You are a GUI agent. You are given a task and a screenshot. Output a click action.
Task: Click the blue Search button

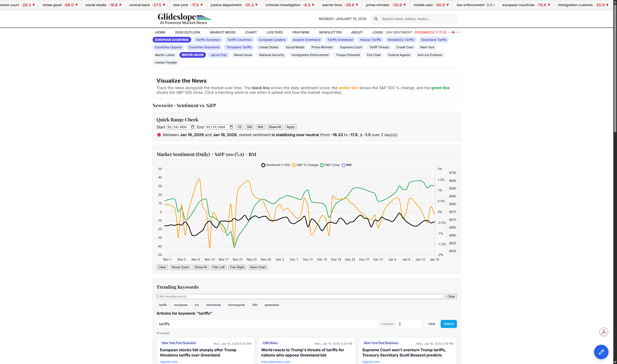coord(448,324)
